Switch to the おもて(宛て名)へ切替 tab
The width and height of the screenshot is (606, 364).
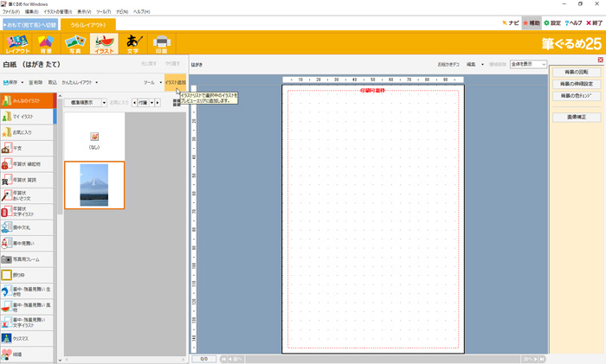point(29,24)
